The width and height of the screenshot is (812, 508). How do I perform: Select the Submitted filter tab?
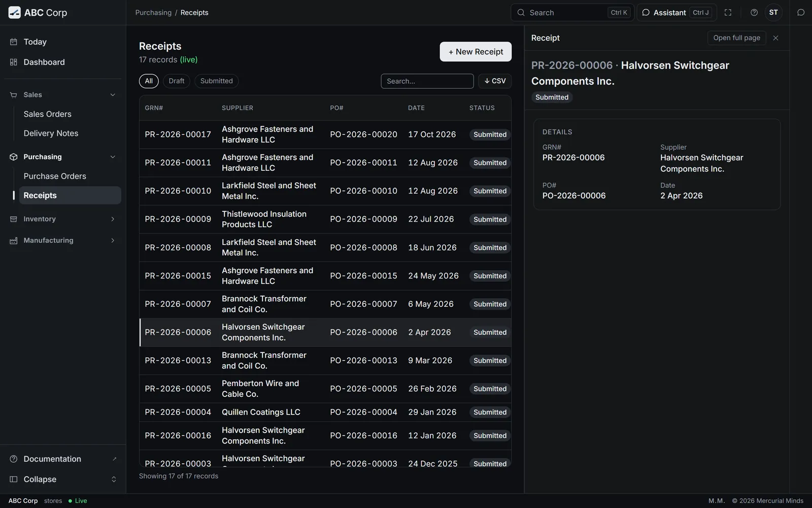pos(217,81)
